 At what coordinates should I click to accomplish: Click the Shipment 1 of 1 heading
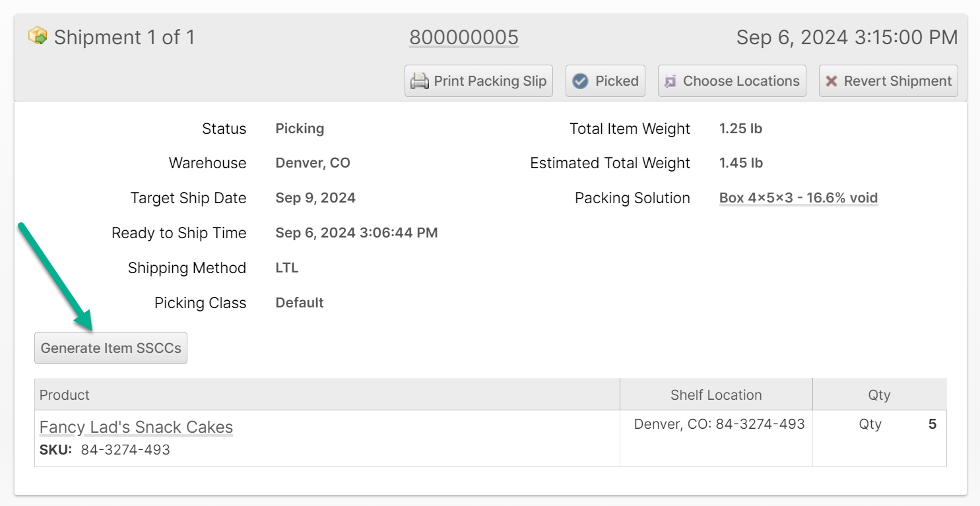pyautogui.click(x=124, y=38)
